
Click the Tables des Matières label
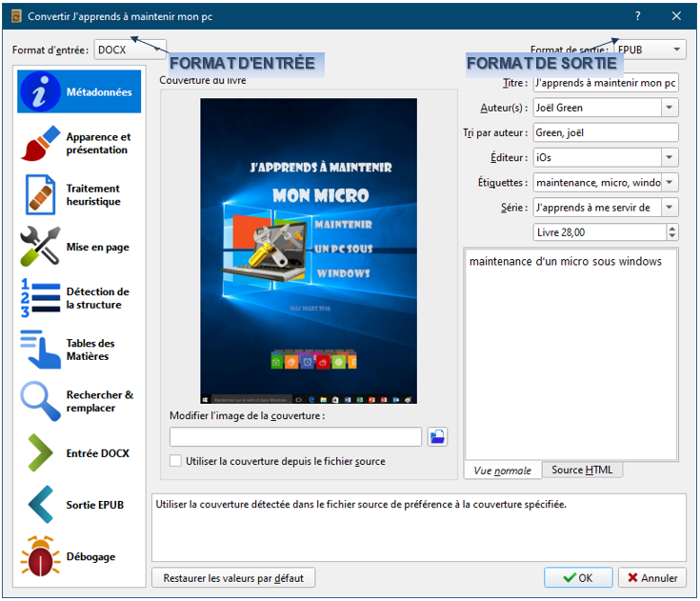[x=90, y=350]
